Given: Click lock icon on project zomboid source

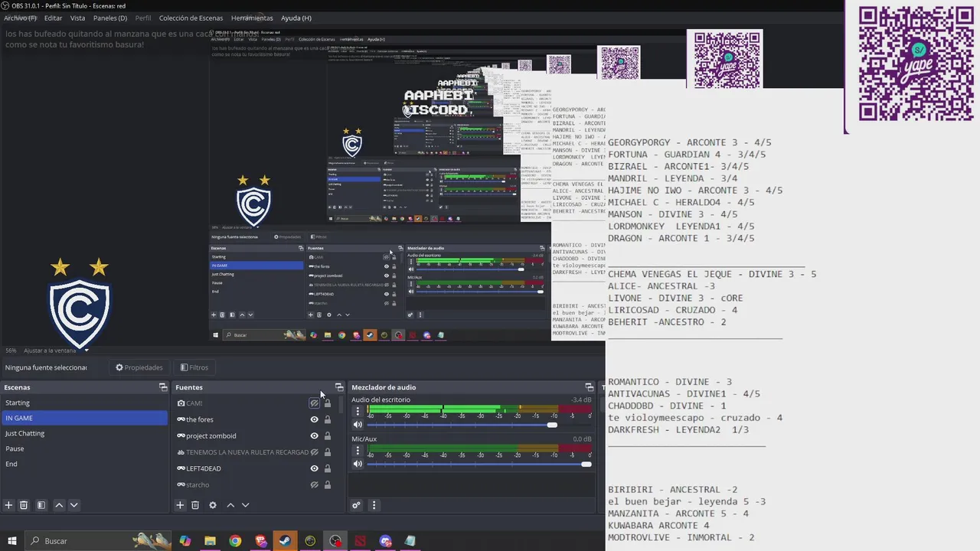Looking at the screenshot, I should [x=328, y=435].
